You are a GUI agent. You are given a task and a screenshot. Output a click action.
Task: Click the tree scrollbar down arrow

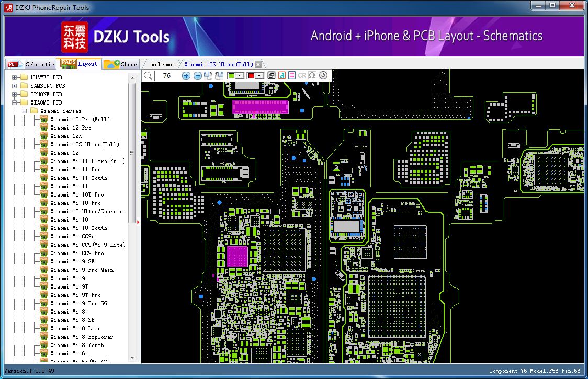coord(132,357)
